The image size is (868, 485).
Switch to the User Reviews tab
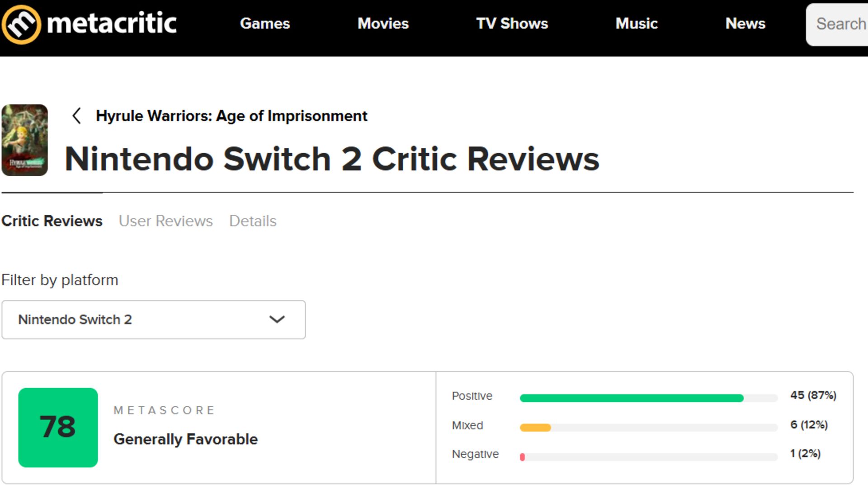pyautogui.click(x=165, y=221)
